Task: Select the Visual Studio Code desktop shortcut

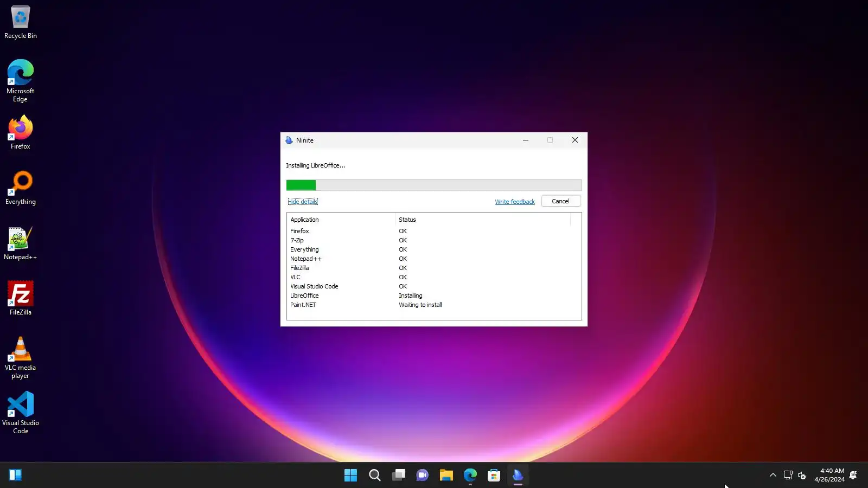Action: (21, 412)
